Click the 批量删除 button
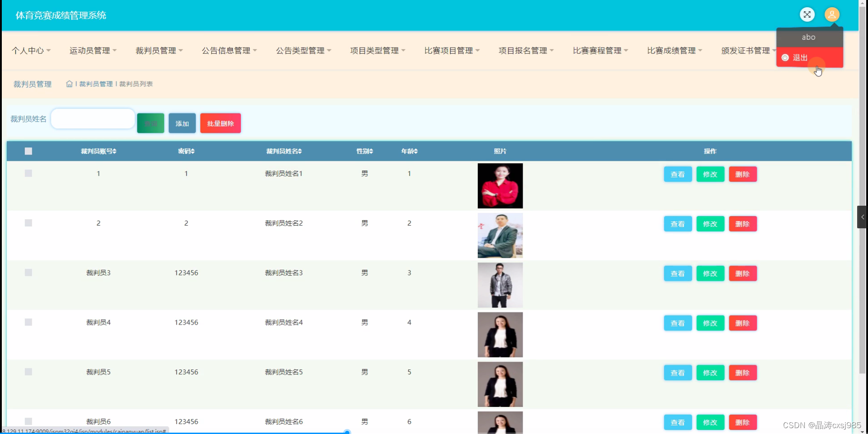Viewport: 868px width, 434px height. (x=221, y=123)
